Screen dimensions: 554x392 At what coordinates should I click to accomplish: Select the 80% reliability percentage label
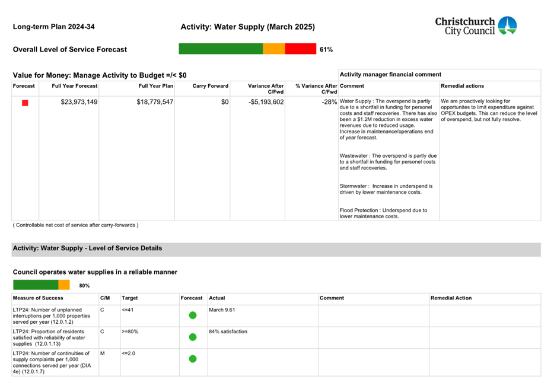tap(84, 286)
